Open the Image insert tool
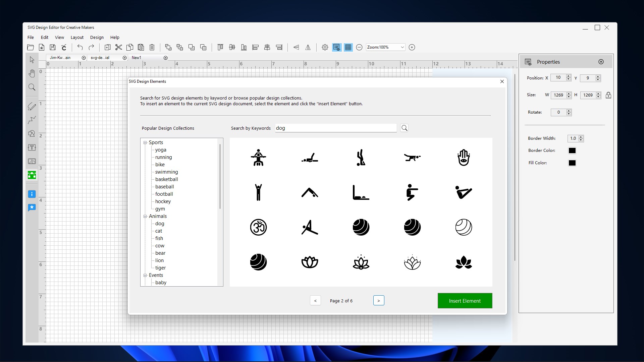The height and width of the screenshot is (362, 644). (x=32, y=161)
